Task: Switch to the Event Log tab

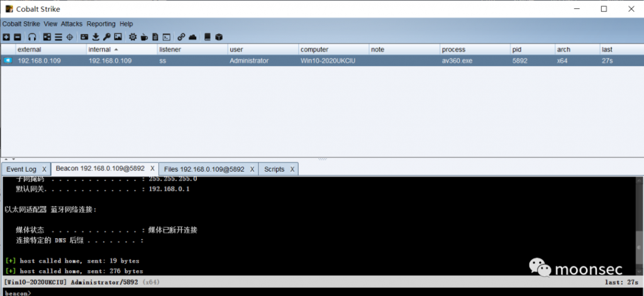Action: click(x=21, y=169)
